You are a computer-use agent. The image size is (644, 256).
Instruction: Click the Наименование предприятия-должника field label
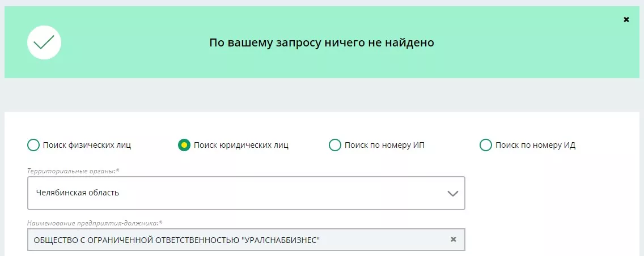[x=95, y=223]
